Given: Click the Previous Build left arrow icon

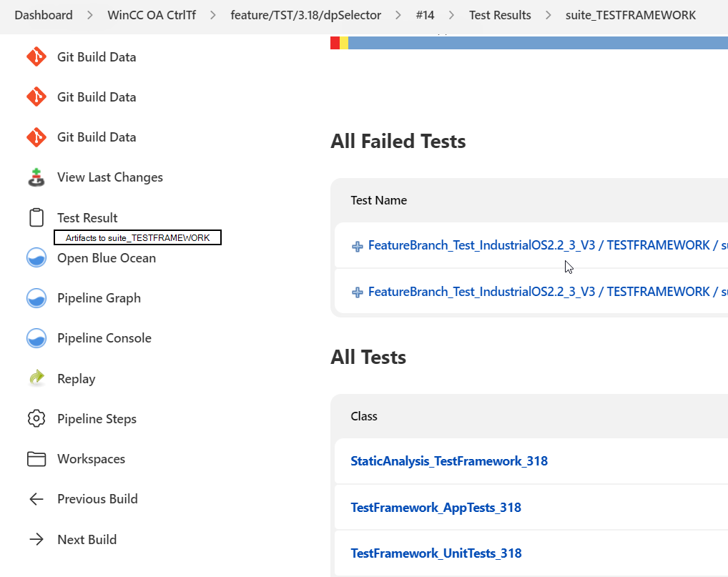Looking at the screenshot, I should coord(36,499).
